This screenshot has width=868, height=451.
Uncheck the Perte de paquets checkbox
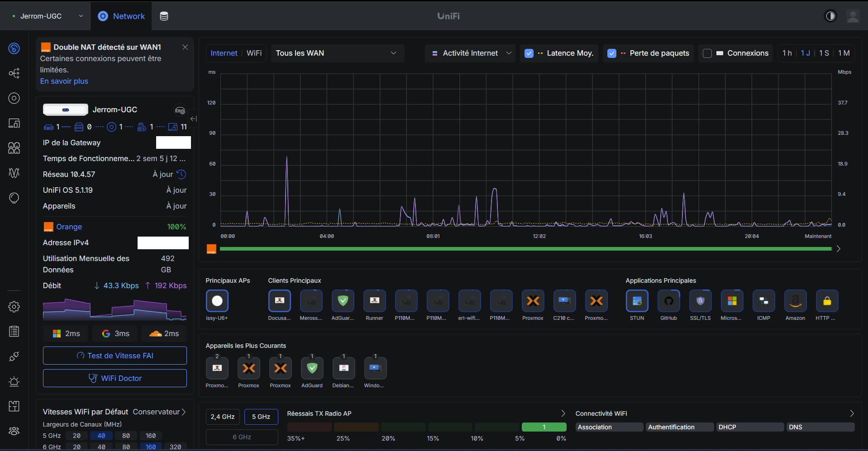coord(611,53)
